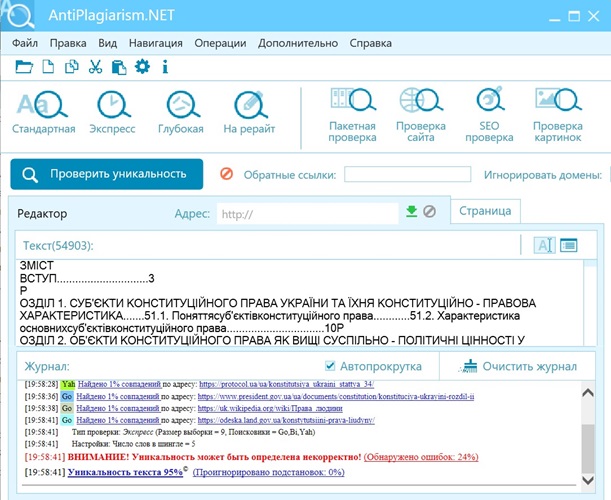
Task: Start the Стандартная check mode
Action: pos(43,111)
